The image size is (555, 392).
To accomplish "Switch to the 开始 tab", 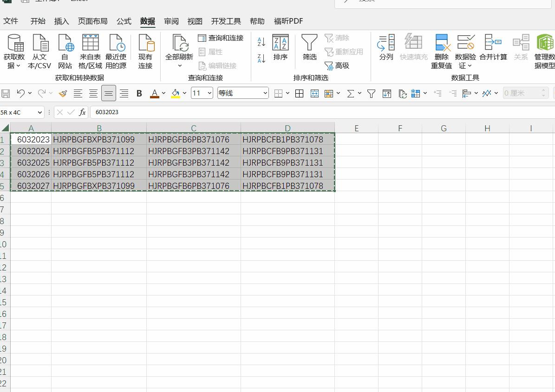I will tap(38, 21).
